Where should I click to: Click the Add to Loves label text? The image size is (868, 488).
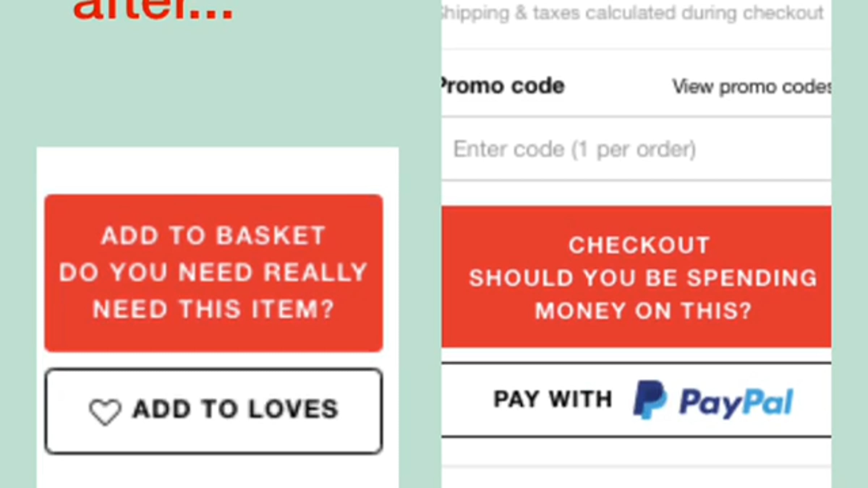pos(235,409)
